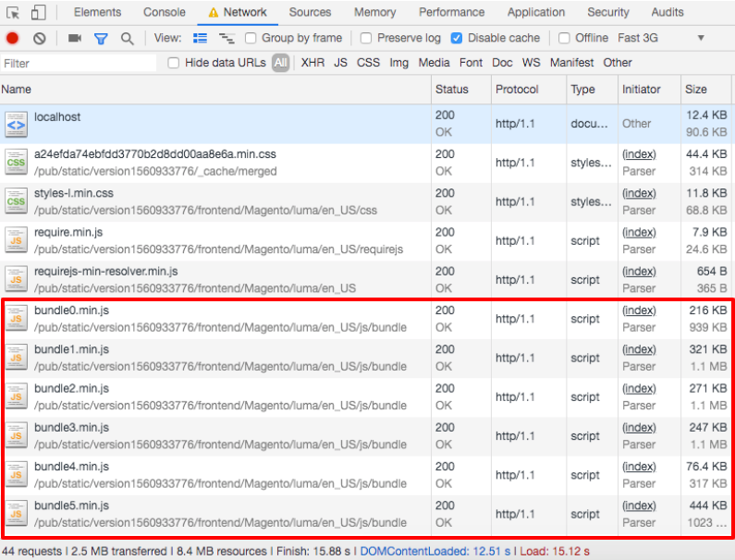735x560 pixels.
Task: Filter requests by XHR type
Action: [312, 63]
